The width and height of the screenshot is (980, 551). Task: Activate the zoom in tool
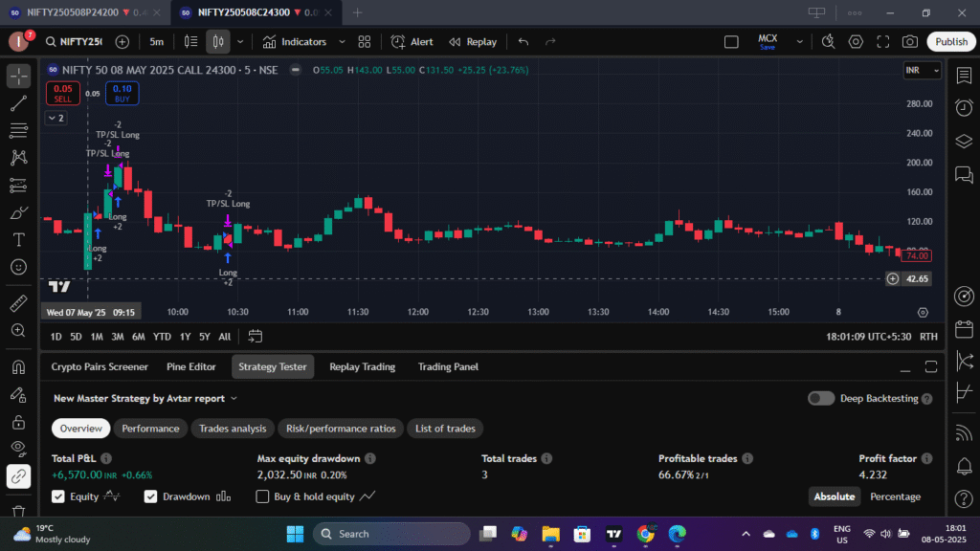(19, 330)
